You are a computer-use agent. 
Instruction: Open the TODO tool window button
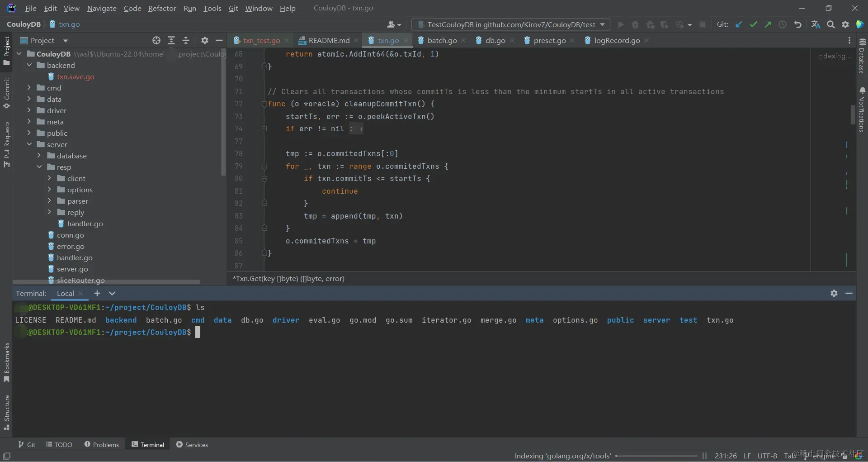tap(59, 445)
